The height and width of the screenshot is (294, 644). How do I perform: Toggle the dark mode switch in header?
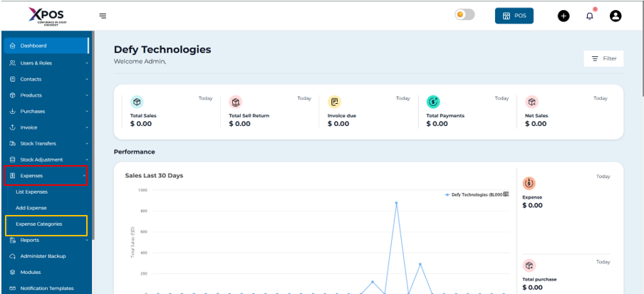click(x=464, y=15)
